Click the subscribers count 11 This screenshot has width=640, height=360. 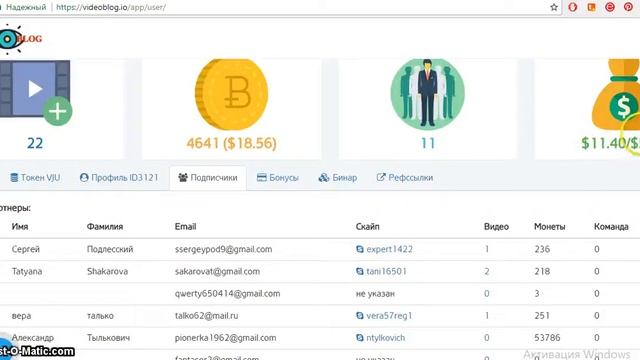[428, 143]
